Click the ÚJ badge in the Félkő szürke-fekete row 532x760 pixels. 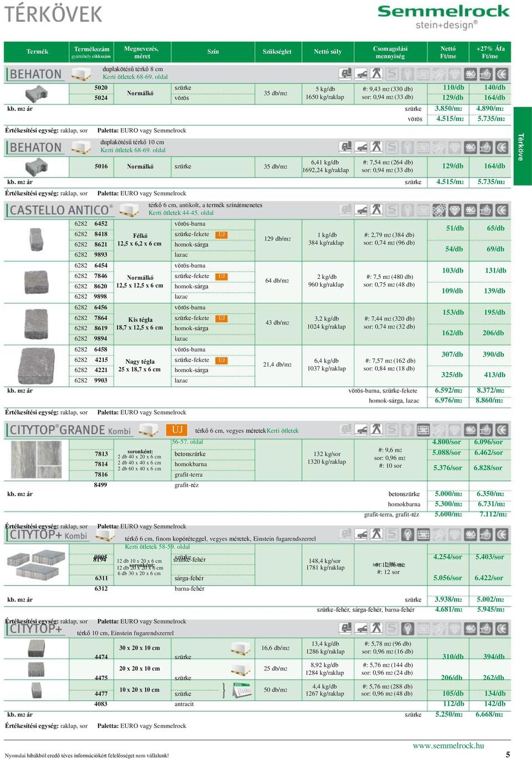click(x=221, y=234)
